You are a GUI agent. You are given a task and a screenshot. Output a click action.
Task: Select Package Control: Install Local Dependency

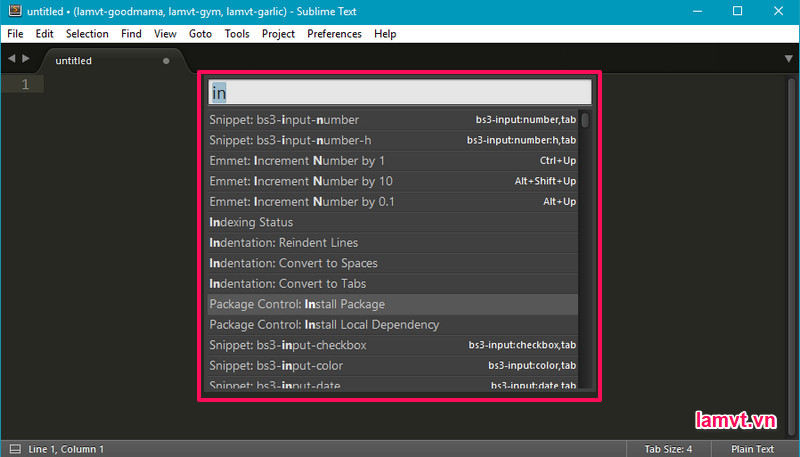pos(392,324)
